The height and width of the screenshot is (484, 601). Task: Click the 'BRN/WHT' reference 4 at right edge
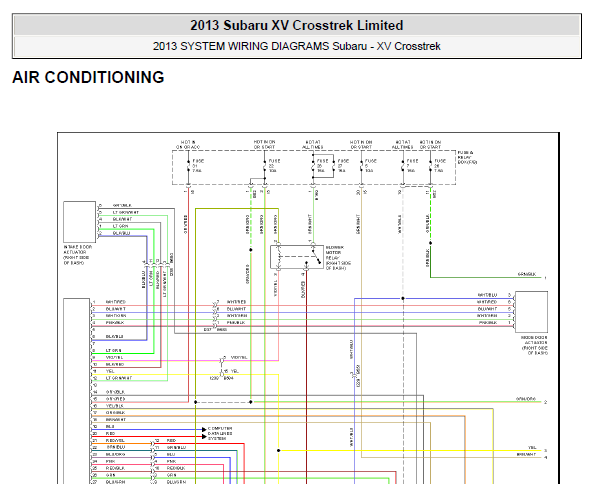pyautogui.click(x=526, y=454)
